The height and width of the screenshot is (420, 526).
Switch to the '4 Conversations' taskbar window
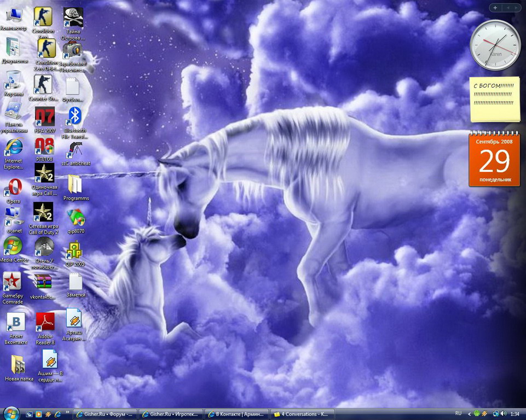click(300, 414)
